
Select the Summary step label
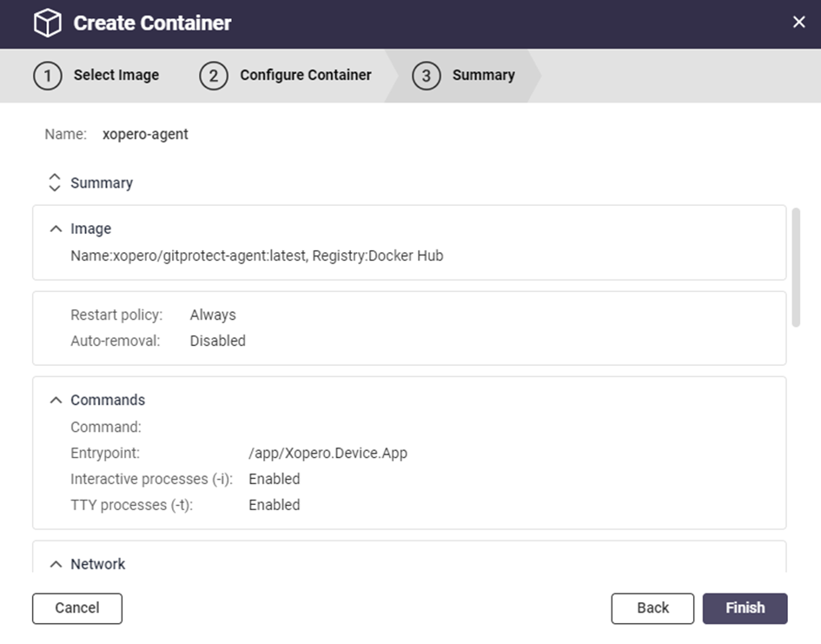tap(483, 76)
